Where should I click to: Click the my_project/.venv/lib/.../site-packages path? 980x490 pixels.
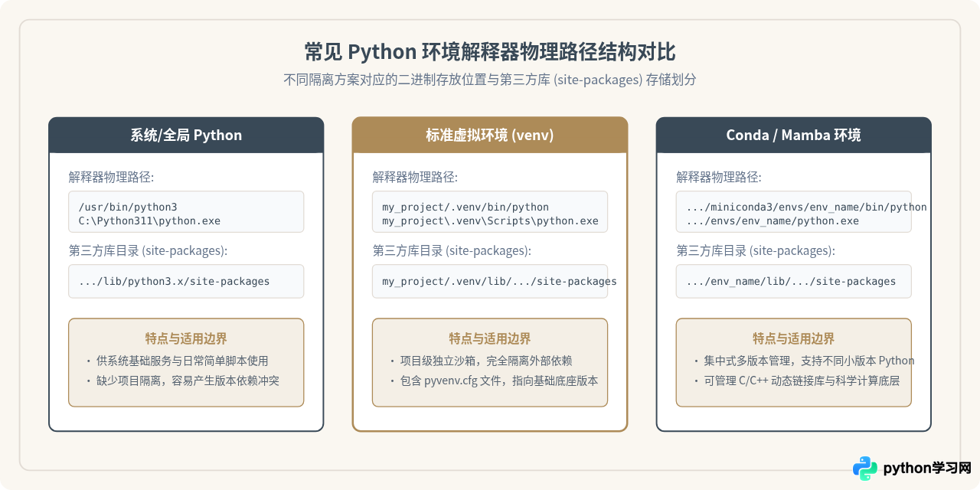click(500, 281)
